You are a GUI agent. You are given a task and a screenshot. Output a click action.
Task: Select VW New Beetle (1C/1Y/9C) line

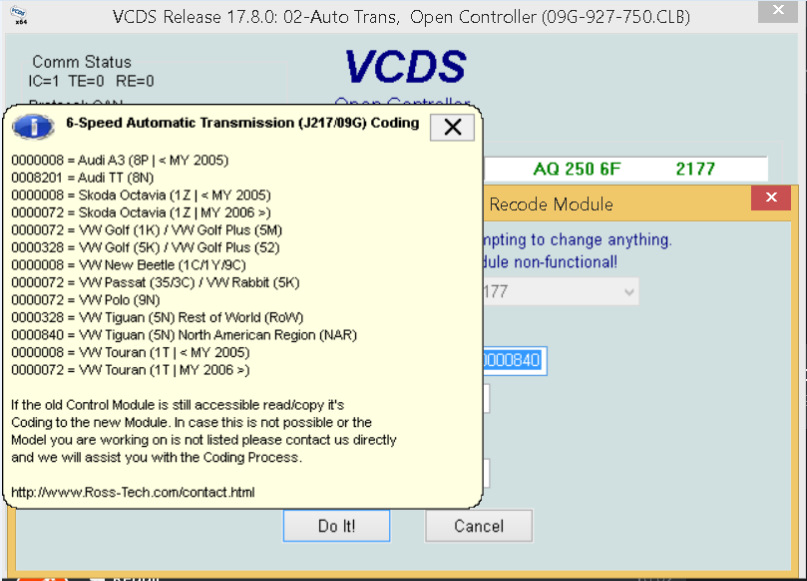129,266
